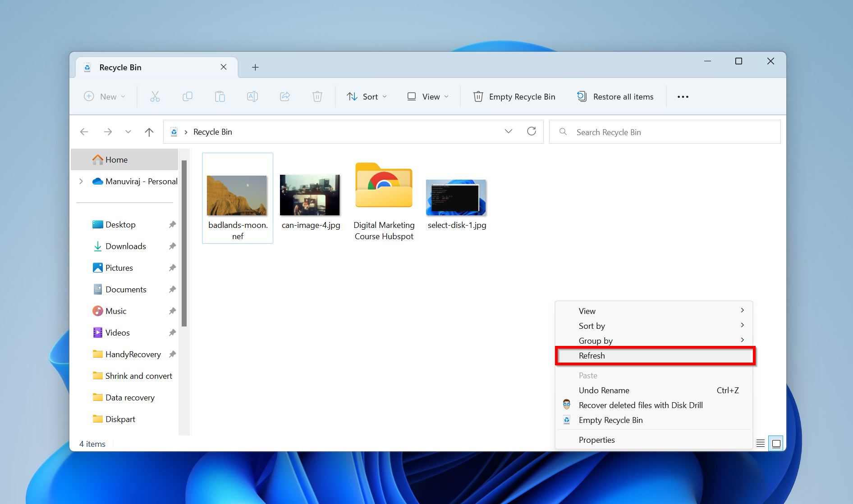The image size is (853, 504).
Task: Select Recover deleted files with Disk Drill
Action: point(654,405)
